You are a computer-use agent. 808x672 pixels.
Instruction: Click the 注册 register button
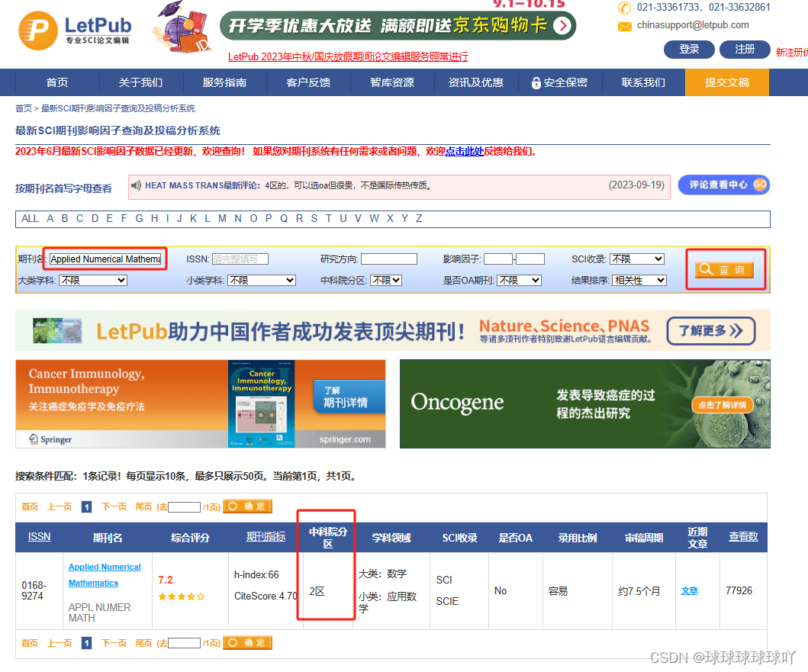point(745,50)
